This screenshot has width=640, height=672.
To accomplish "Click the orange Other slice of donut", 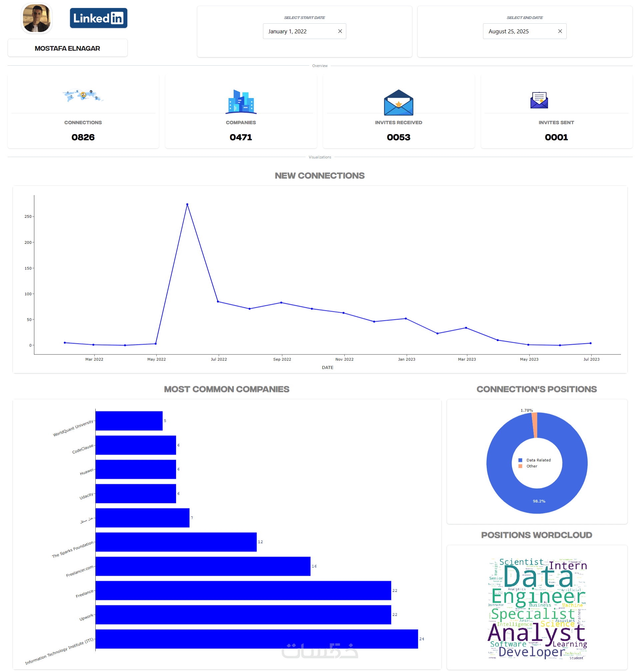I will click(x=535, y=425).
